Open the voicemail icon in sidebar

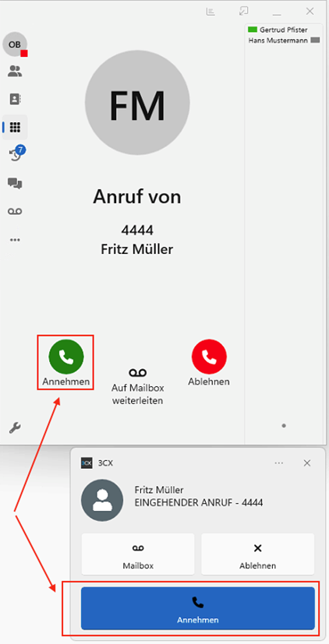tap(16, 211)
